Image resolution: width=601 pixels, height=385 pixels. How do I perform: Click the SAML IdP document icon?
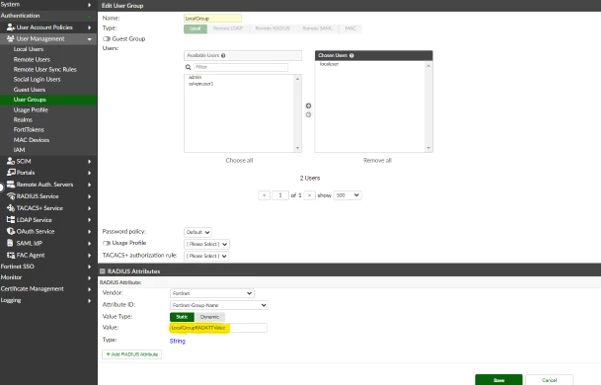tap(10, 243)
